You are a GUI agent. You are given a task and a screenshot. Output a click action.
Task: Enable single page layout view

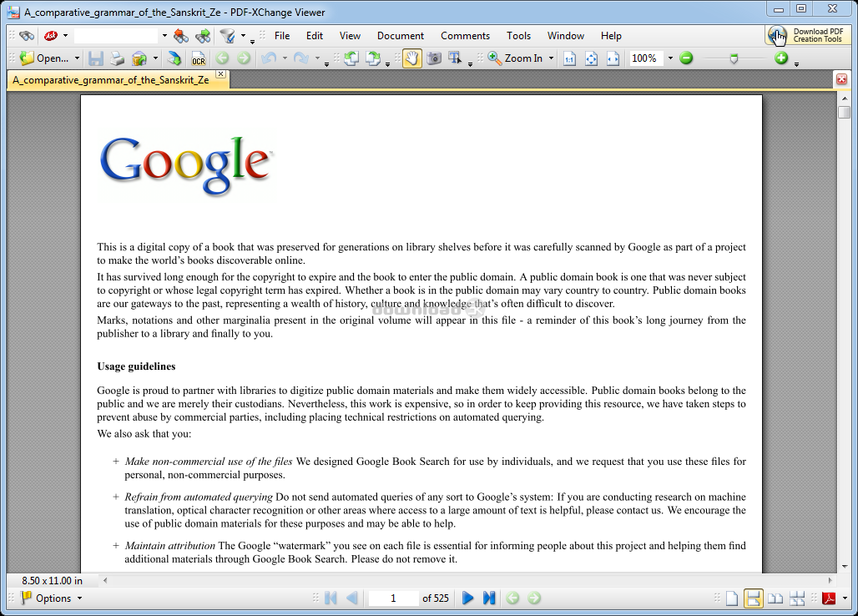point(732,598)
